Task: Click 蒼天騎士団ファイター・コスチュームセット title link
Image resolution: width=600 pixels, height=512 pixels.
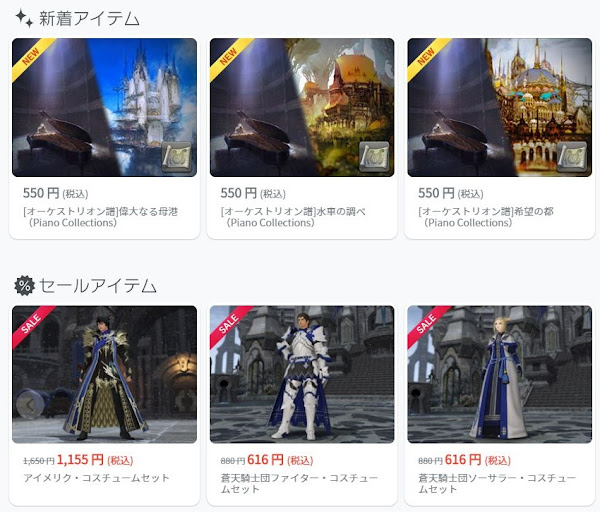Action: (x=300, y=483)
